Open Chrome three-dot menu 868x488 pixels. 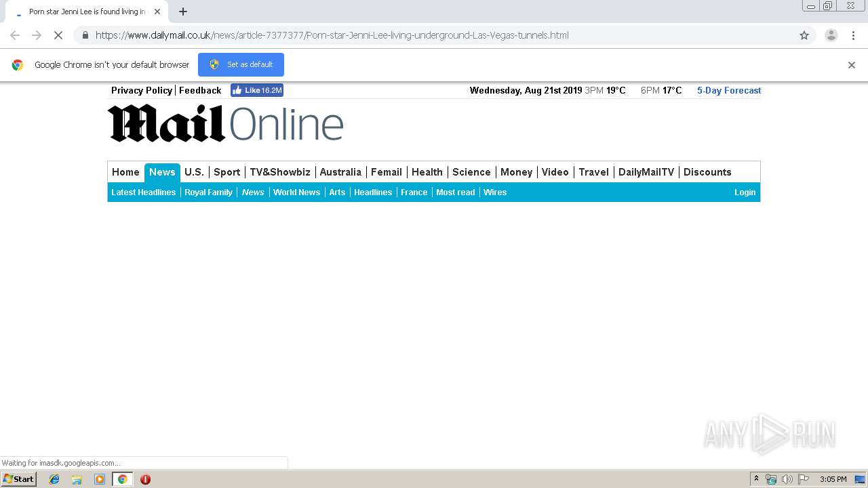[x=853, y=35]
